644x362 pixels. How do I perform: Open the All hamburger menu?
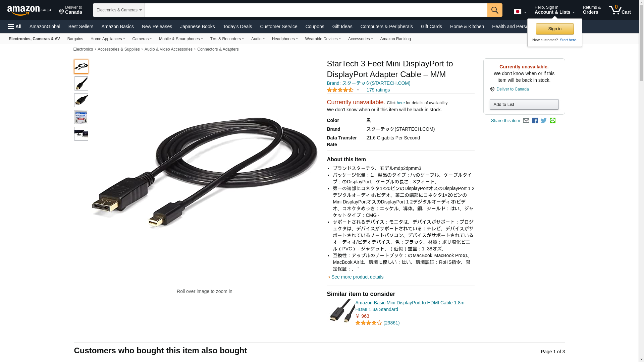tap(15, 26)
